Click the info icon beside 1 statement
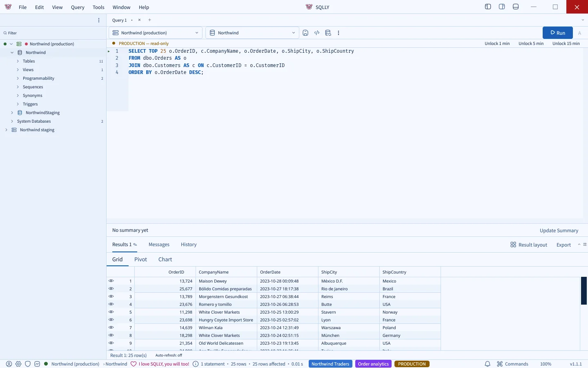 196,364
